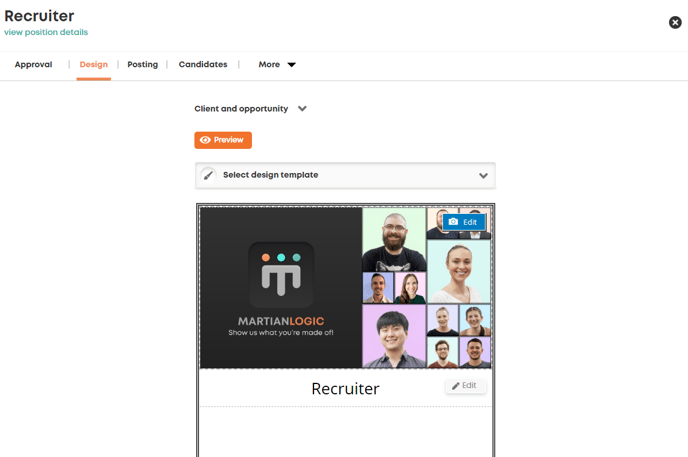Expand the More menu
The height and width of the screenshot is (457, 688).
(277, 64)
